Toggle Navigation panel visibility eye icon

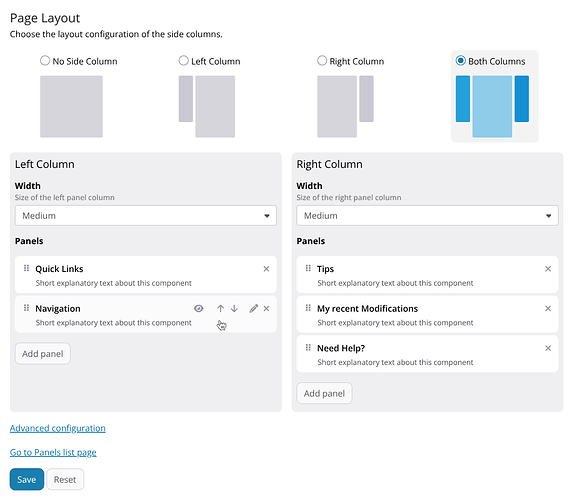pos(198,309)
